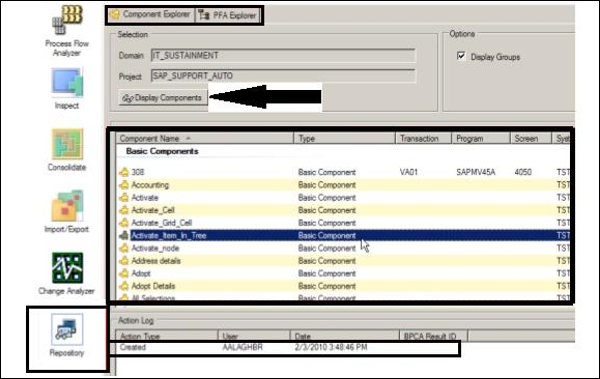Screen dimensions: 600x379
Task: Sort by the Program column header
Action: coord(481,139)
